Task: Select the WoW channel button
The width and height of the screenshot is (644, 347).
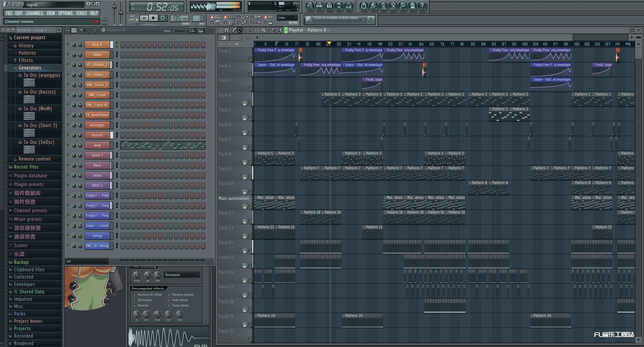Action: 97,145
